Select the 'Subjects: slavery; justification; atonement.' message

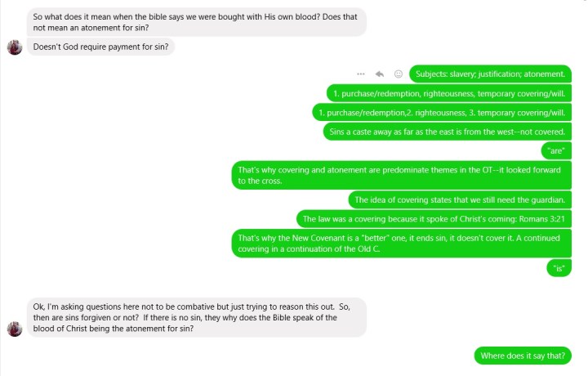pyautogui.click(x=490, y=74)
